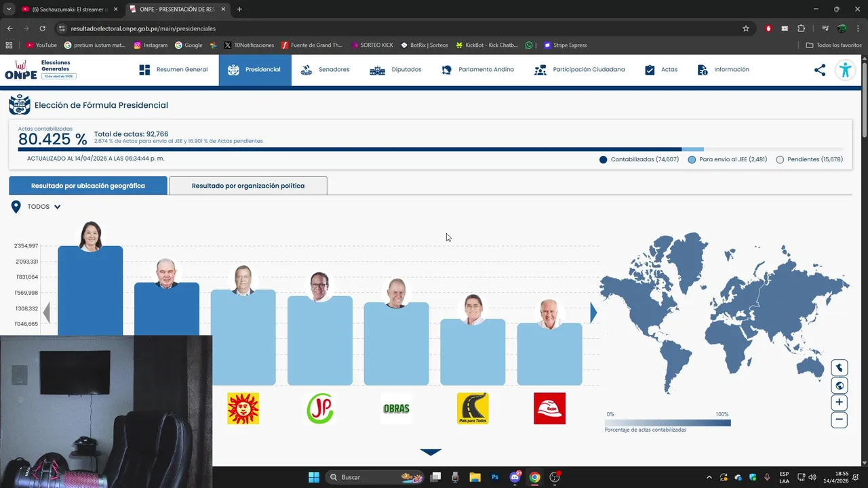
Task: Click the Pendientes legend marker
Action: [780, 160]
